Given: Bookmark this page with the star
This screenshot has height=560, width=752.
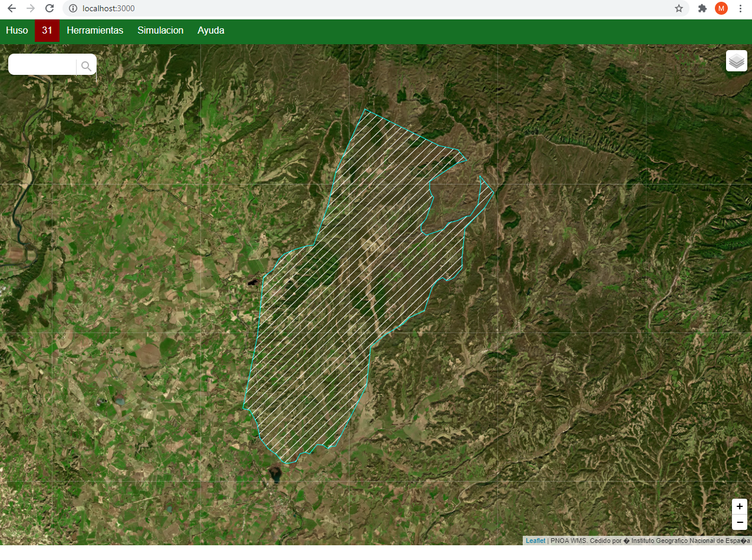Looking at the screenshot, I should click(679, 8).
